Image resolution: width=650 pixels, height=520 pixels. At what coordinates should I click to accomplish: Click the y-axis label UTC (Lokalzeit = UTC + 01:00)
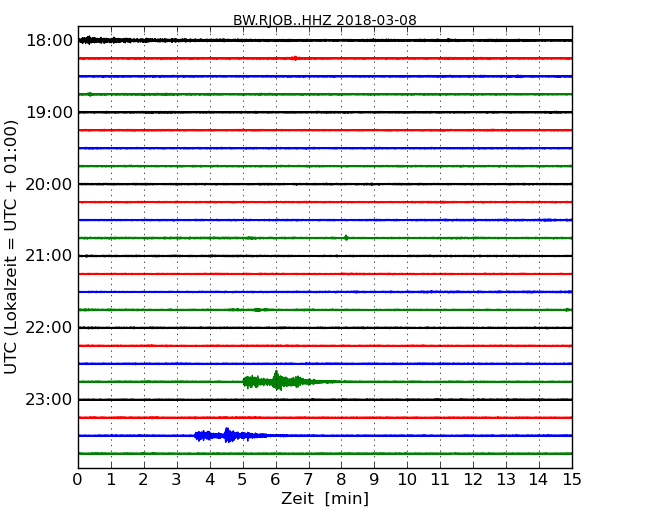[x=11, y=247]
